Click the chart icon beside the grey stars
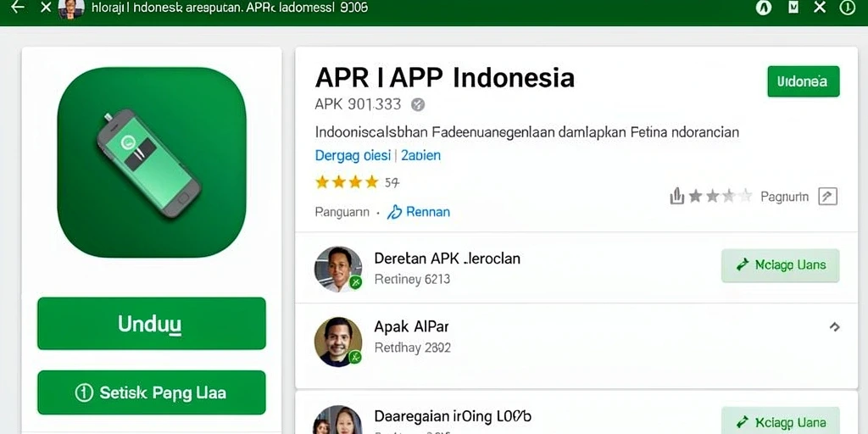Image resolution: width=868 pixels, height=434 pixels. click(676, 196)
